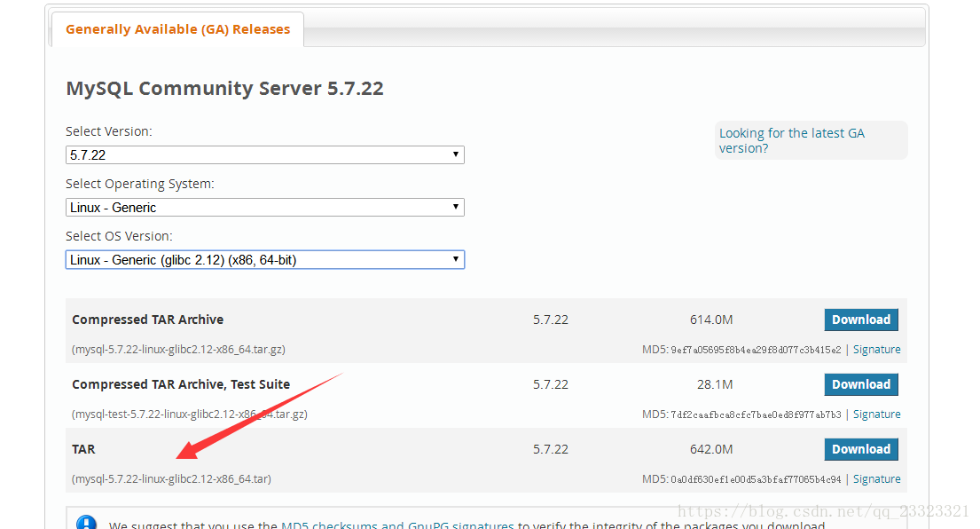
Task: Follow the 'Looking for the latest GA version?' link
Action: coord(791,141)
